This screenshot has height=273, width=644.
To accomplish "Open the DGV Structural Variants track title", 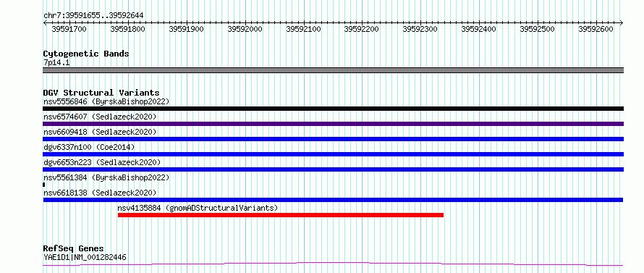I will click(x=101, y=93).
